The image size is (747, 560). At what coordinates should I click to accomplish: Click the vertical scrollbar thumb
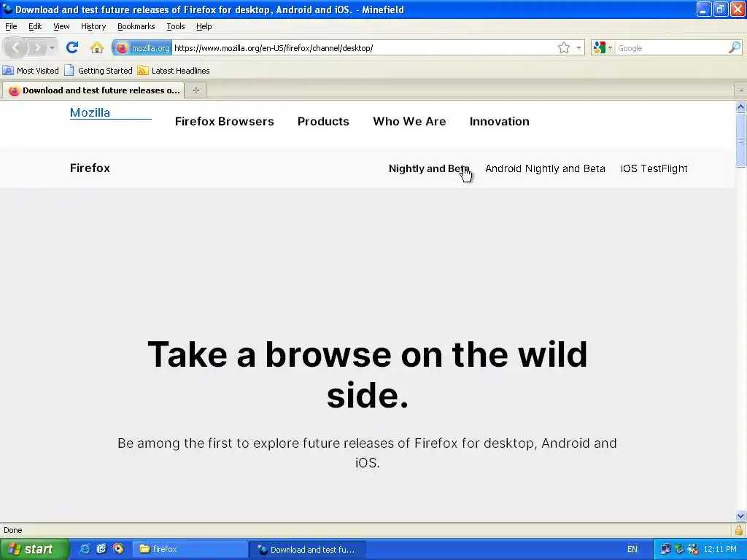(740, 140)
